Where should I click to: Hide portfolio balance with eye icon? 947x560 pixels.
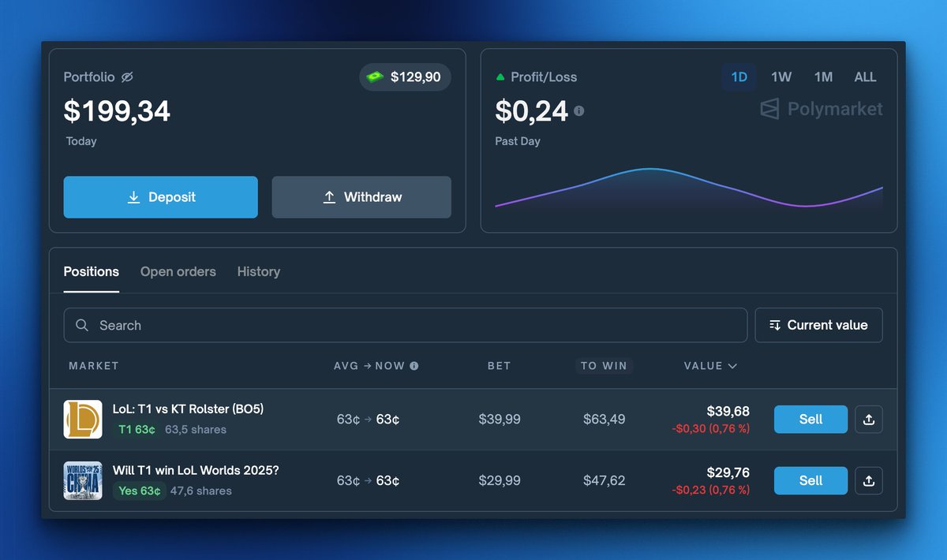click(x=127, y=77)
